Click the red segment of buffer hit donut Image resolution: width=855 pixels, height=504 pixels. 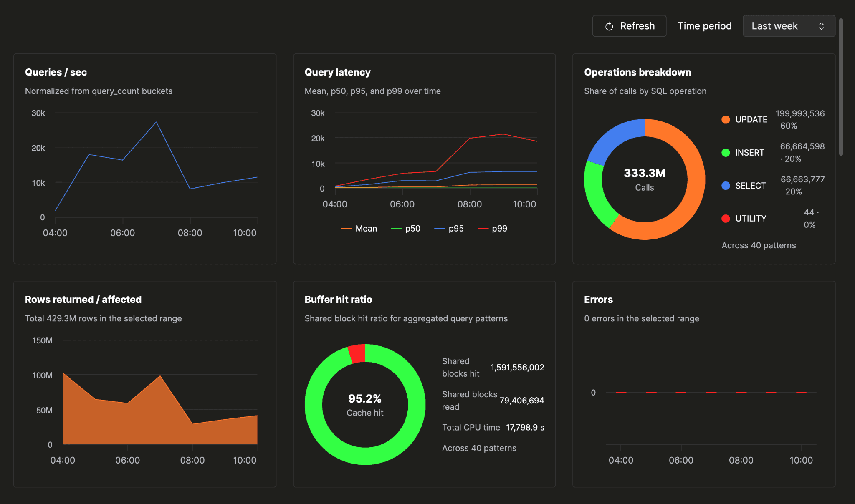point(357,353)
